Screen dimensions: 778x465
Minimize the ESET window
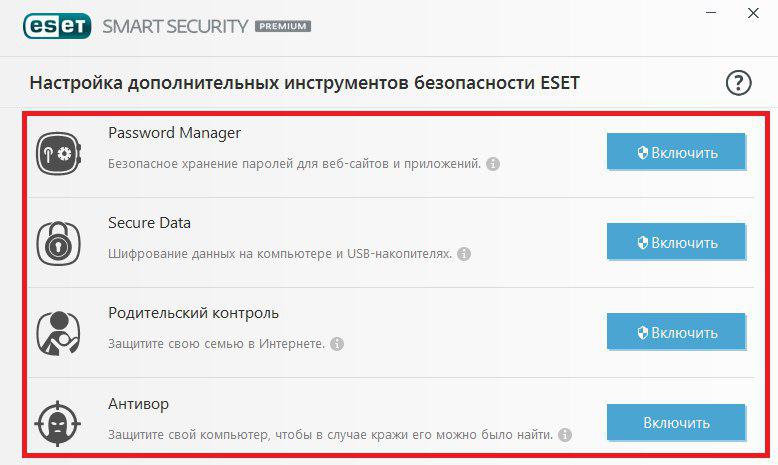point(711,13)
